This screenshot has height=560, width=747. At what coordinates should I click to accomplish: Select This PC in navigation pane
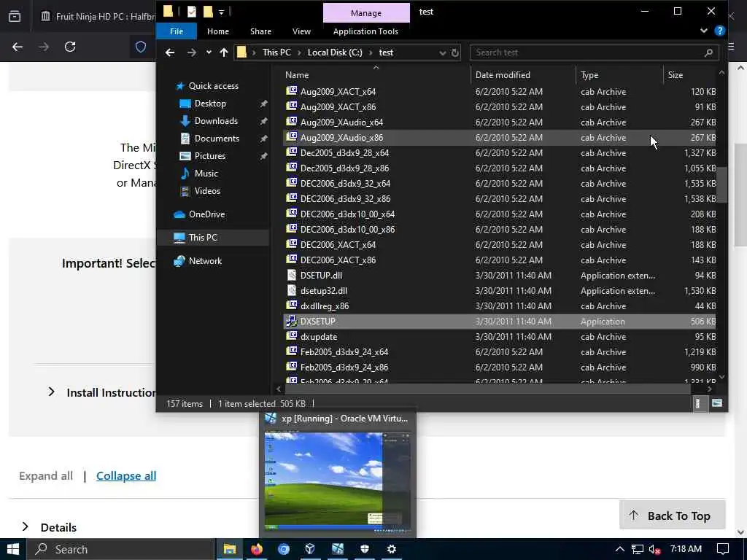coord(203,238)
